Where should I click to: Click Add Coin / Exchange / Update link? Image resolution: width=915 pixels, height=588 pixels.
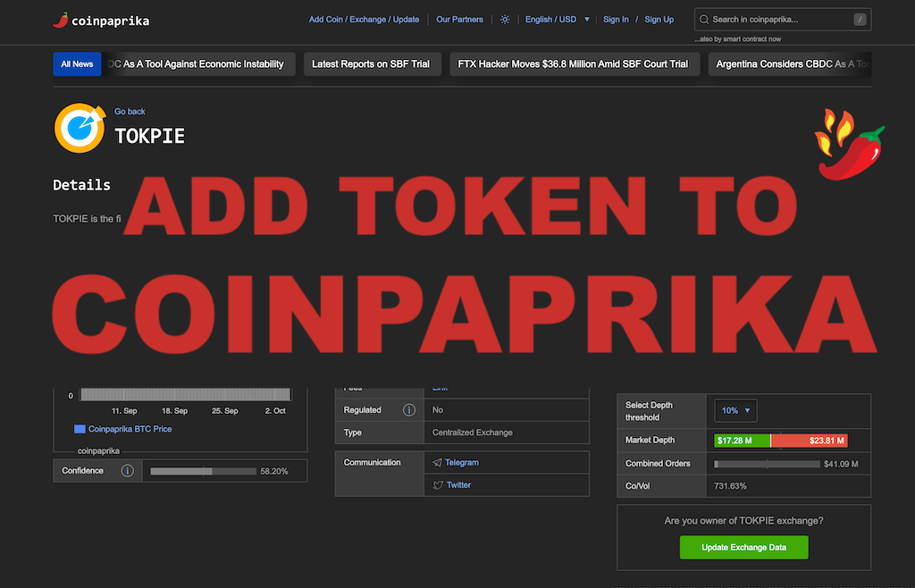[x=364, y=20]
